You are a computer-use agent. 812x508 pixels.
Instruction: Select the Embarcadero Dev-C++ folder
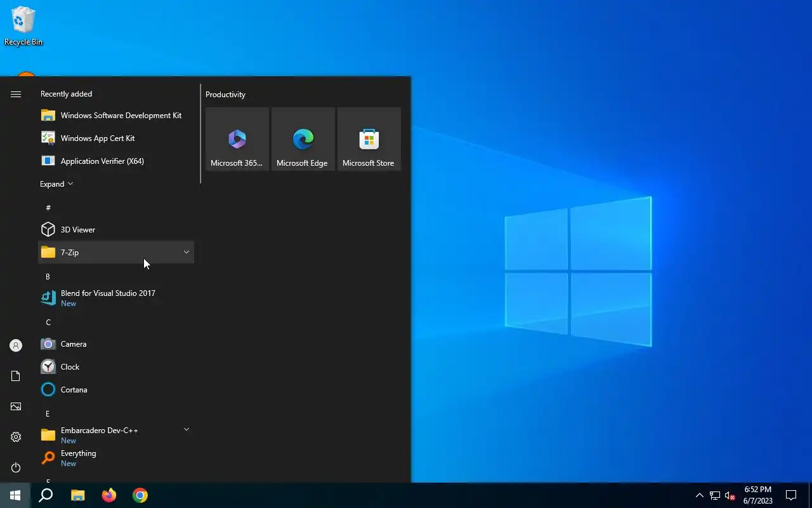point(116,436)
